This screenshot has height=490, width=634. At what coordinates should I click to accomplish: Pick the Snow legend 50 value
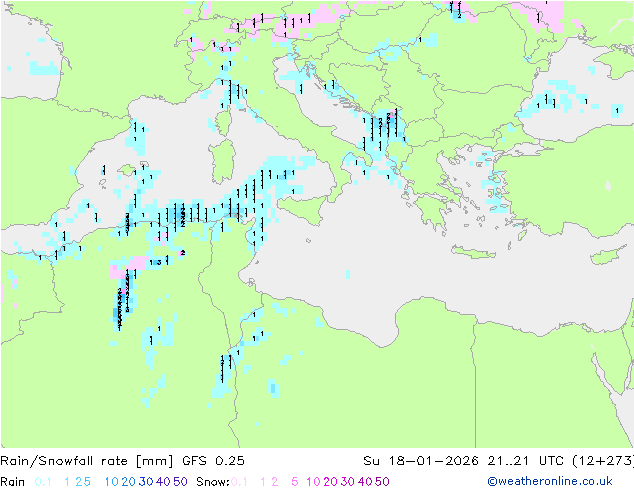(x=383, y=482)
